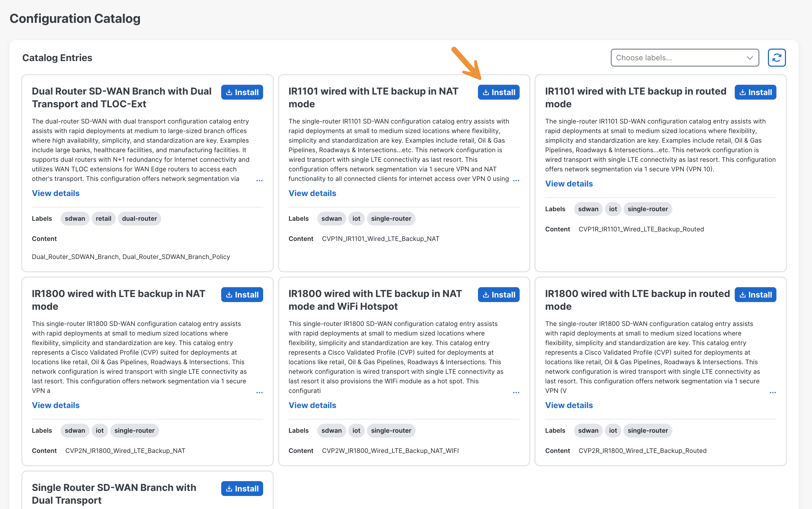Expand ellipsis on IR1800 WiFi Hotspot description
Viewport: 812px width, 509px height.
[516, 393]
